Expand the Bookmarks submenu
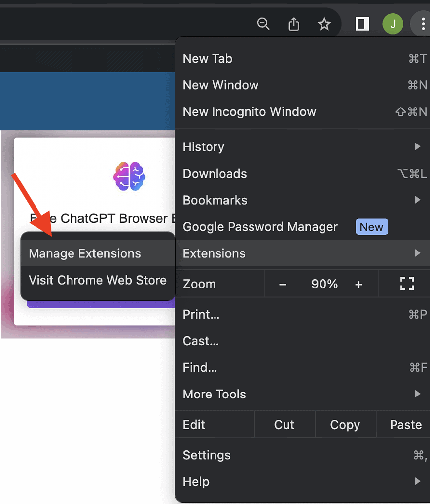 point(302,200)
